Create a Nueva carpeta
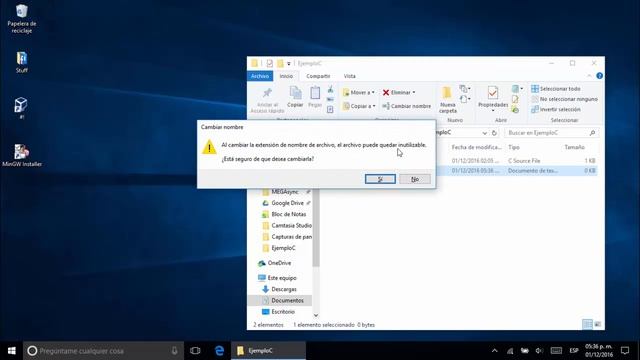 click(448, 100)
